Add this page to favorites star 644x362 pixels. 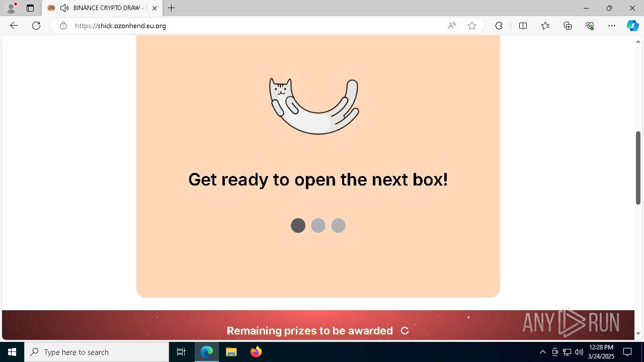(x=472, y=26)
